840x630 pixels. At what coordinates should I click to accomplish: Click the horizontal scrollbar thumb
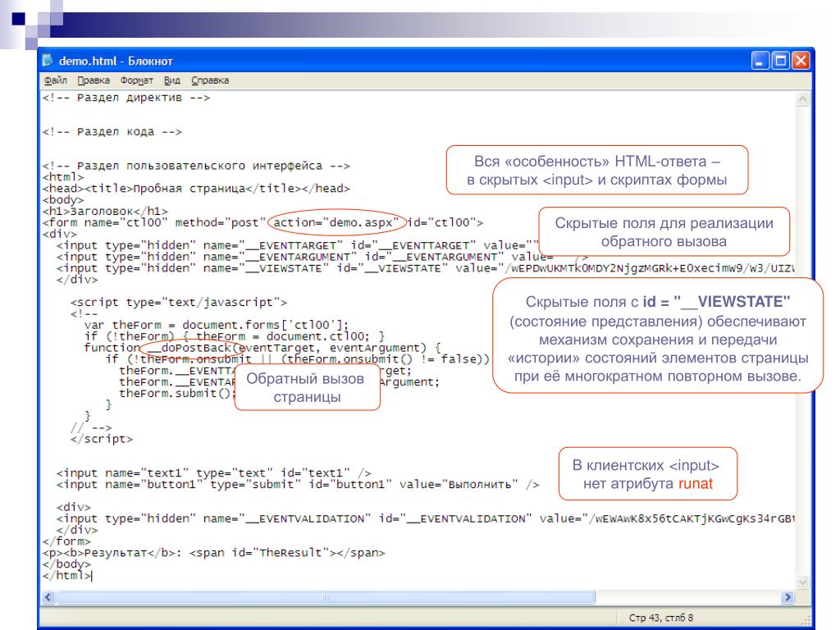point(326,597)
